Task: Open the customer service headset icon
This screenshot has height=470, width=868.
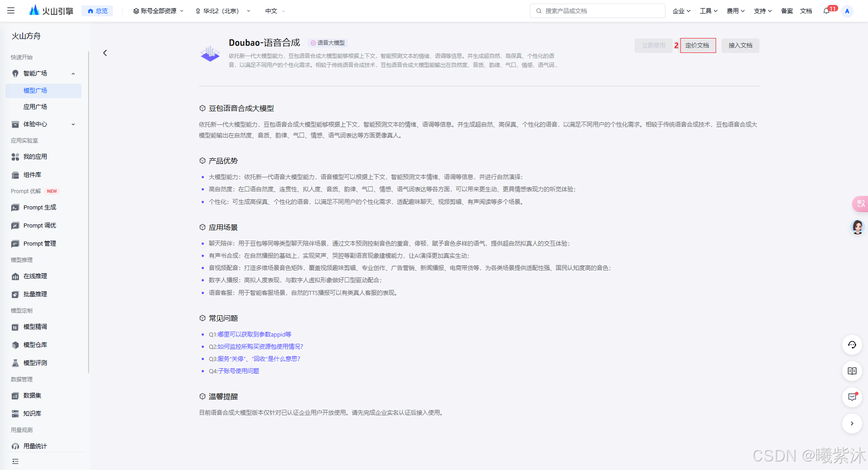Action: coord(852,345)
